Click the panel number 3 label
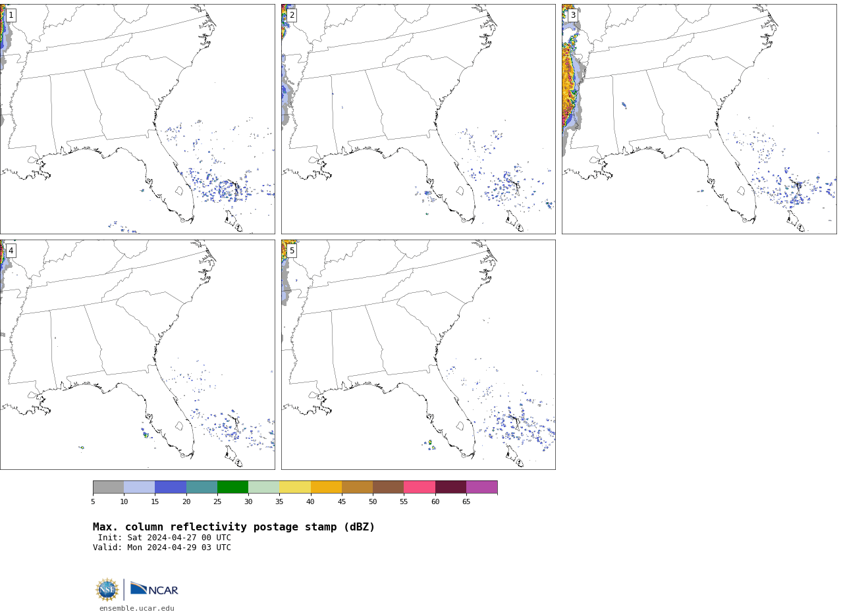Screen dimensions: 843x616 click(572, 15)
